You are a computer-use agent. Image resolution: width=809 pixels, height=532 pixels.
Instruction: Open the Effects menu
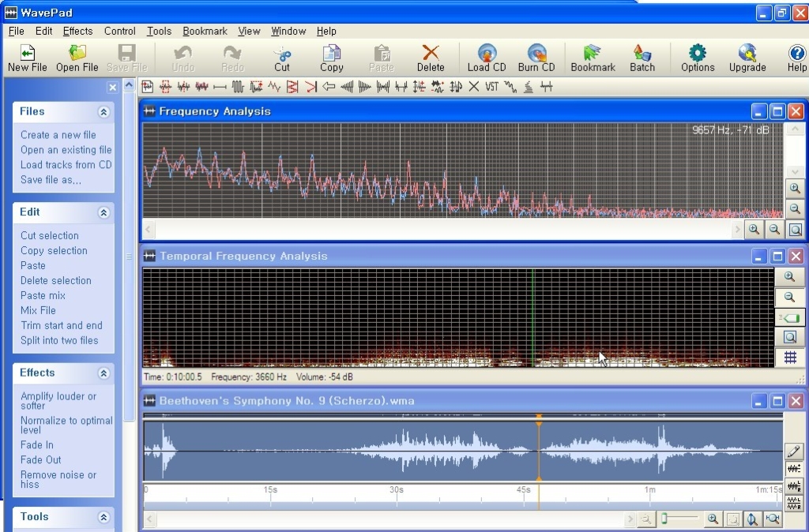coord(77,31)
